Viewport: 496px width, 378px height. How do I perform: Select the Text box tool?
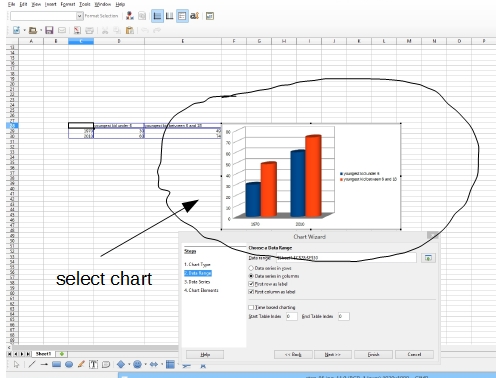93,364
